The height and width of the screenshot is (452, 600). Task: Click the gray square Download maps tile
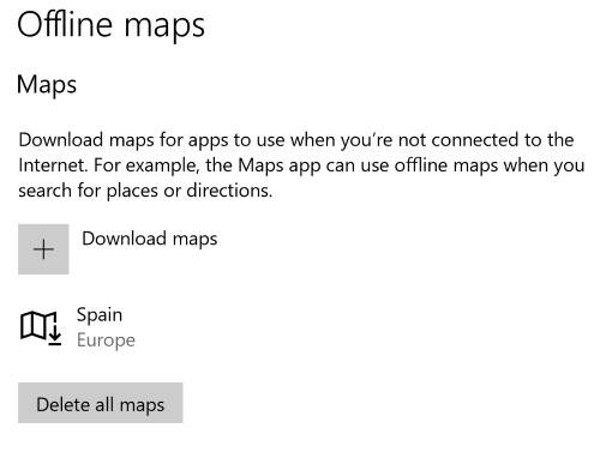(x=43, y=249)
